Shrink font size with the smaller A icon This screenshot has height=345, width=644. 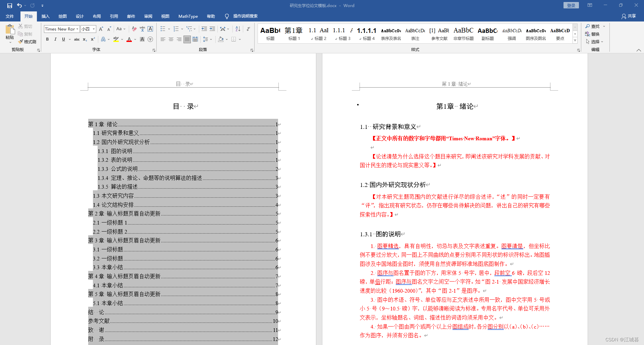click(109, 29)
